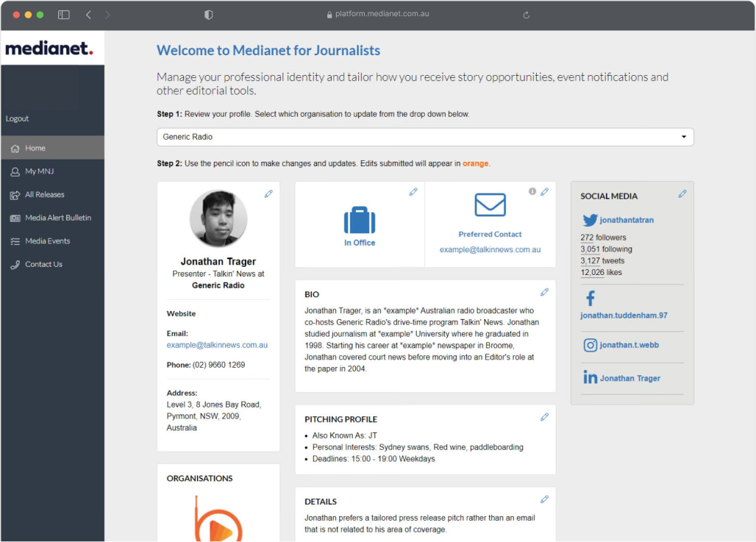Click the Facebook icon in Social Media
Screen dimensions: 756x542
point(590,299)
